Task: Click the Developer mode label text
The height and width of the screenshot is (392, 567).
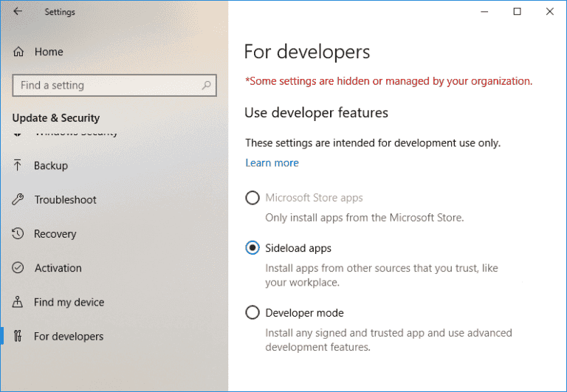Action: [304, 313]
